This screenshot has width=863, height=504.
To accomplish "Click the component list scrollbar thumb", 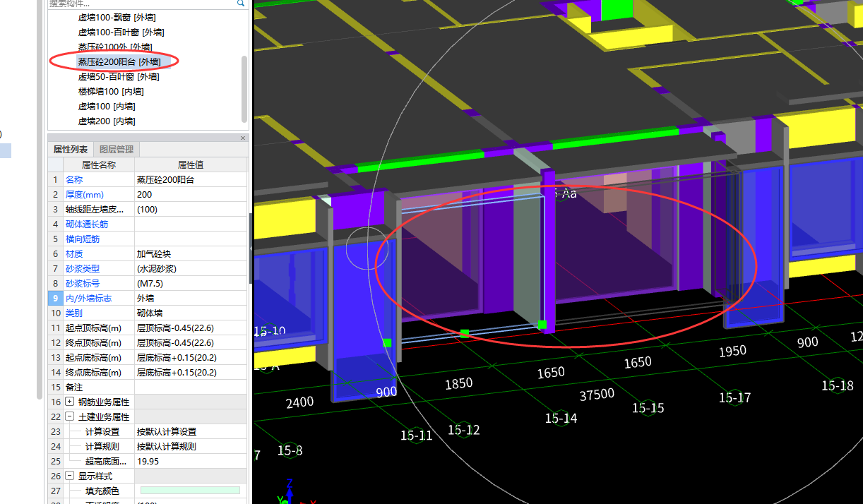I will [244, 88].
